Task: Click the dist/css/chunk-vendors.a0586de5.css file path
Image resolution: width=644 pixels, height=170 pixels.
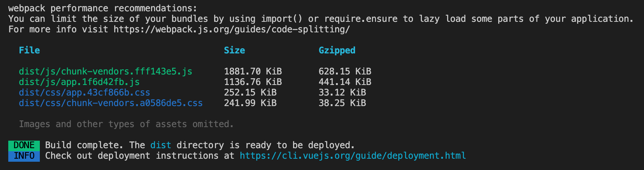Action: point(111,103)
